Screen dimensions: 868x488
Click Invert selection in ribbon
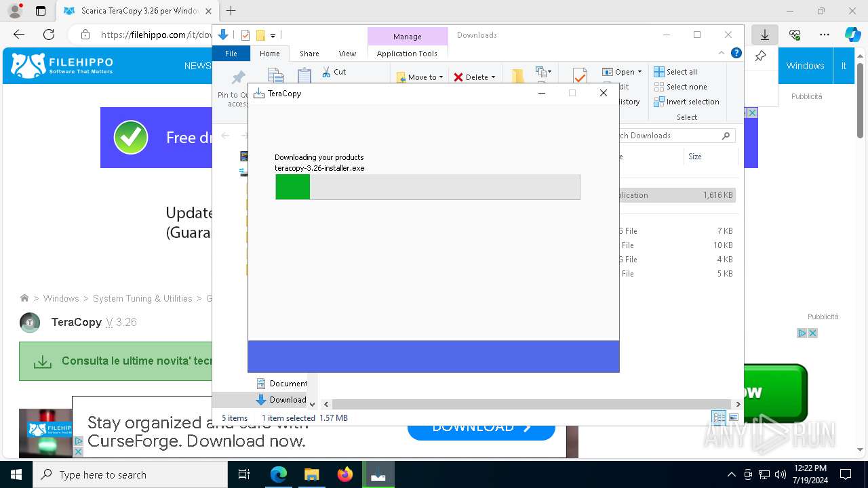tap(686, 102)
